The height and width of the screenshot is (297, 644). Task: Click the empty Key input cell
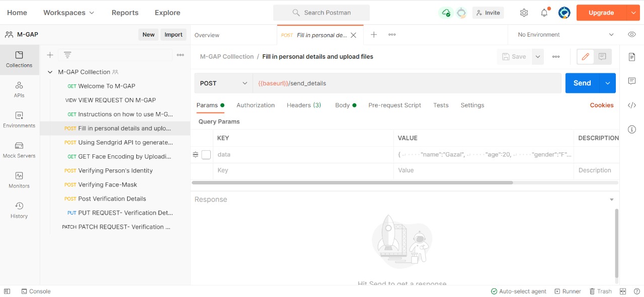click(x=303, y=170)
